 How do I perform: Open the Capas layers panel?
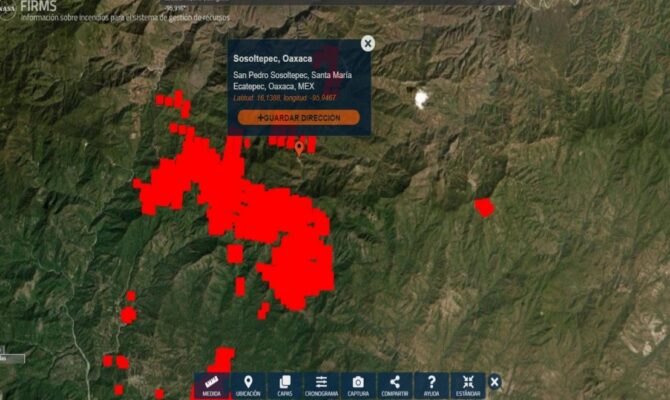tap(285, 386)
